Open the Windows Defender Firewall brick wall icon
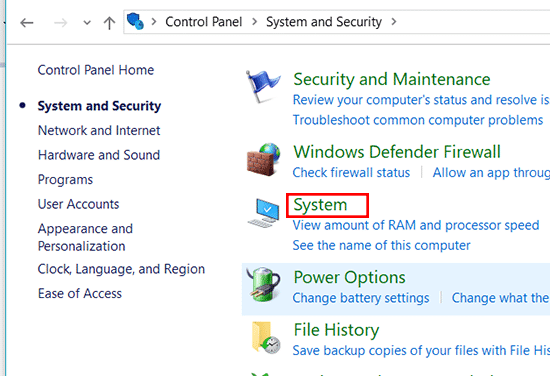The image size is (550, 376). (263, 159)
